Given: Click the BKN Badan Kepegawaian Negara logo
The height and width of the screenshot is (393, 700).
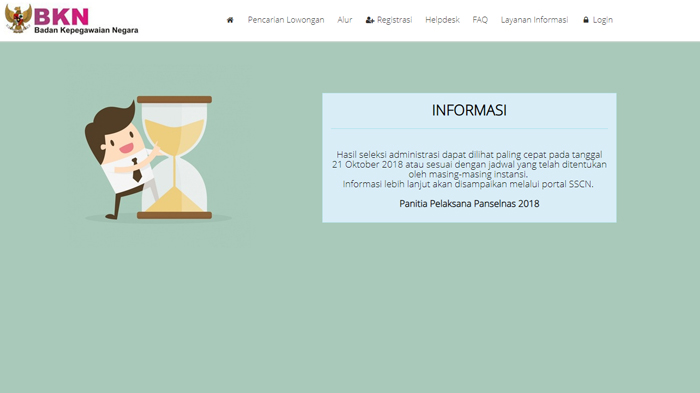Looking at the screenshot, I should point(71,19).
